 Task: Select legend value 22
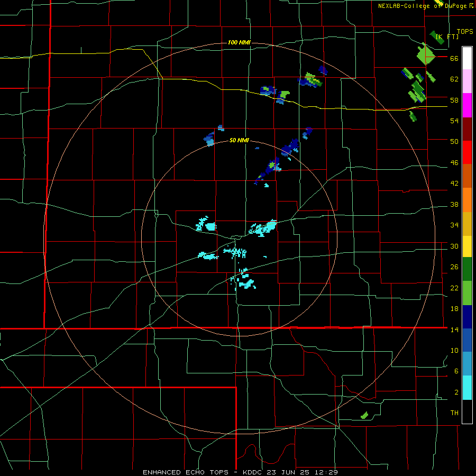pos(454,288)
